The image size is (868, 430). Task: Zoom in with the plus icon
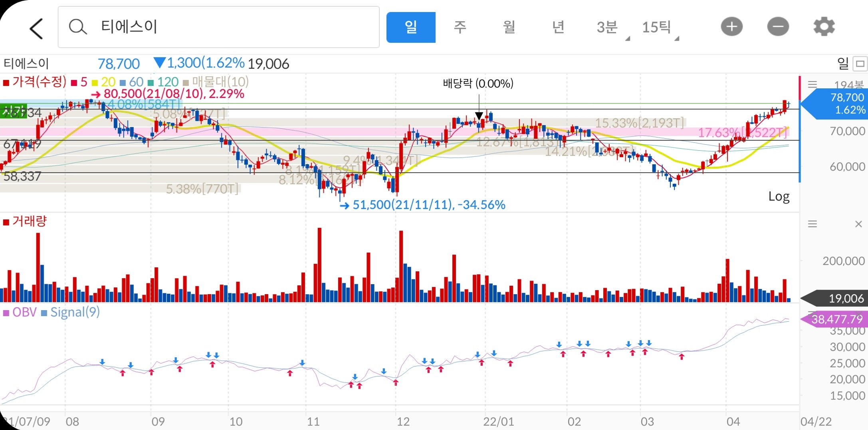731,27
